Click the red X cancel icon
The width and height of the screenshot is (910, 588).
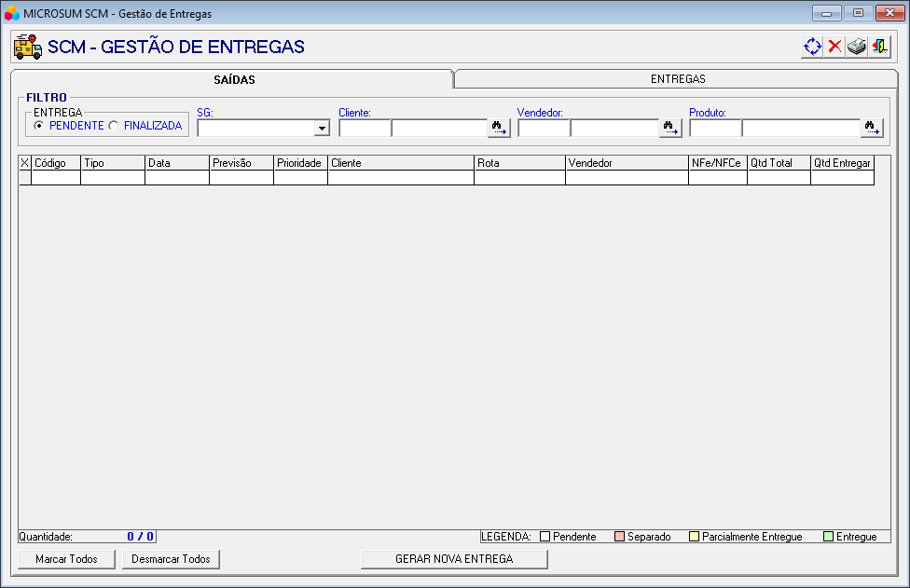click(834, 47)
